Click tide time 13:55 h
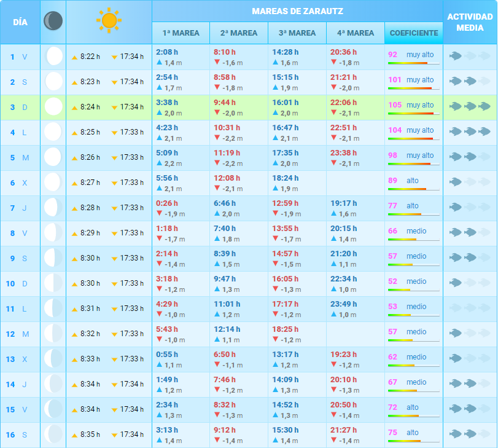This screenshot has height=448, width=498. pyautogui.click(x=285, y=228)
